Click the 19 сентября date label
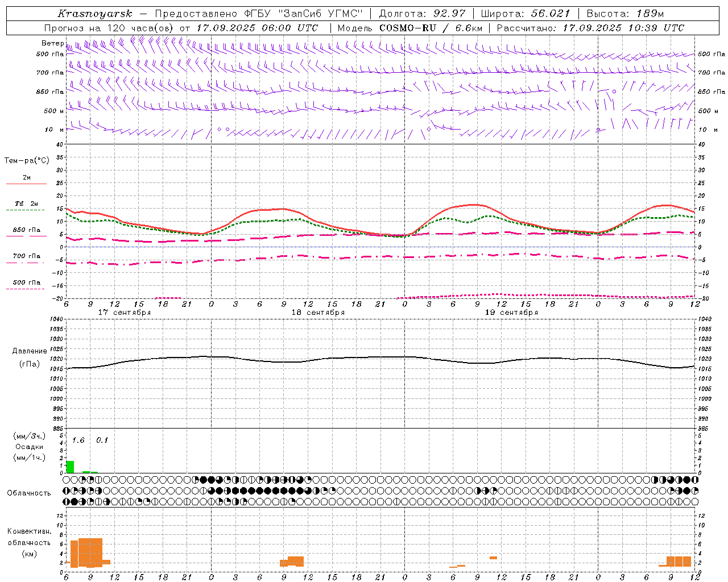 pyautogui.click(x=511, y=313)
